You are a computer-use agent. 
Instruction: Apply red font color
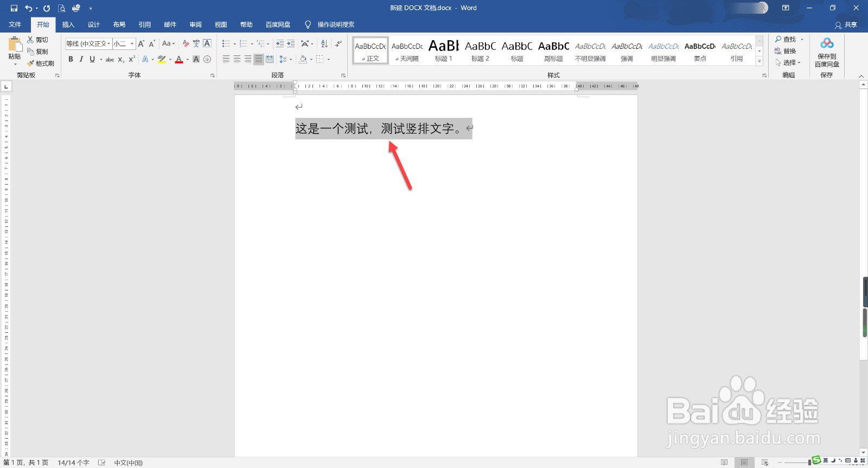(x=179, y=59)
